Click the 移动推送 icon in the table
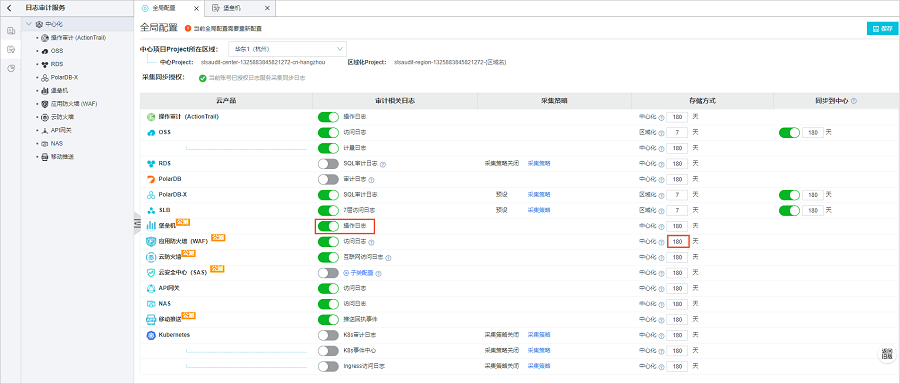Screen dimensions: 900x384 pos(152,319)
